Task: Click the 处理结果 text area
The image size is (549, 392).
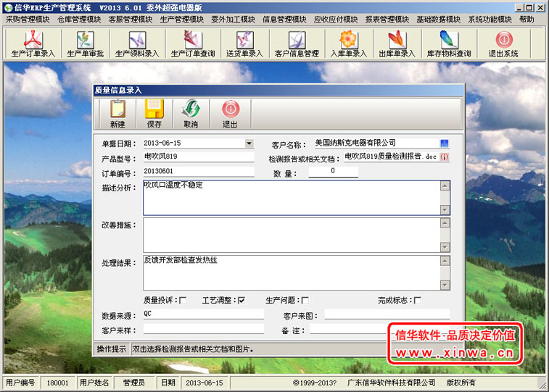Action: [x=292, y=272]
